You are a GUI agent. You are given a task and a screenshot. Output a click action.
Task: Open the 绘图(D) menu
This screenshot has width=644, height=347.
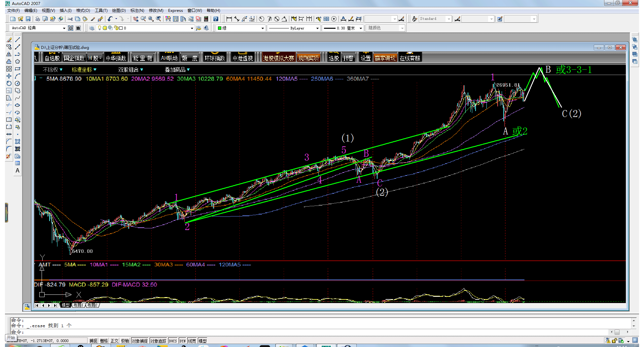click(119, 11)
